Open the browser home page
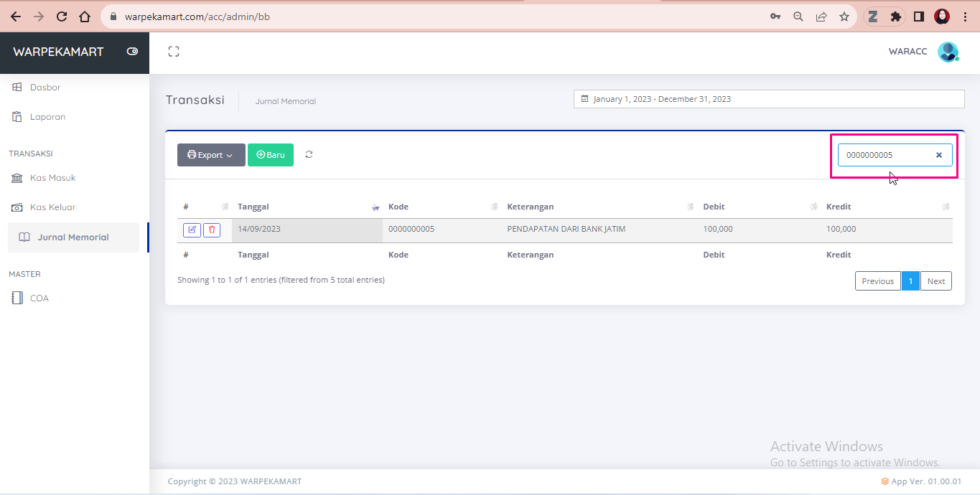This screenshot has height=495, width=980. [x=85, y=16]
